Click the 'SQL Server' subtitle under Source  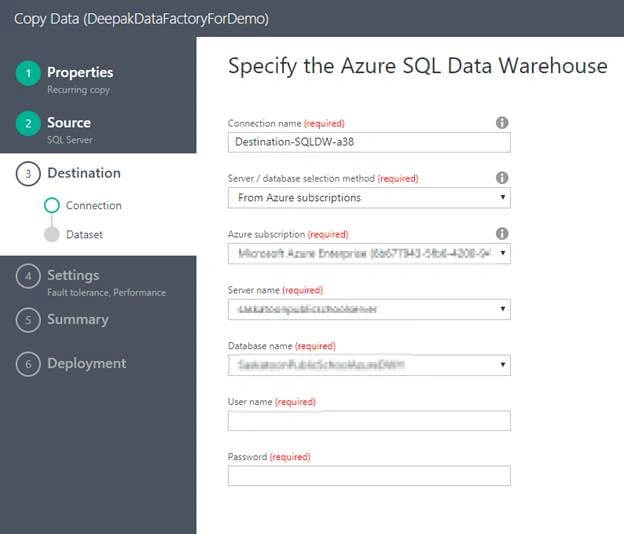pyautogui.click(x=70, y=140)
